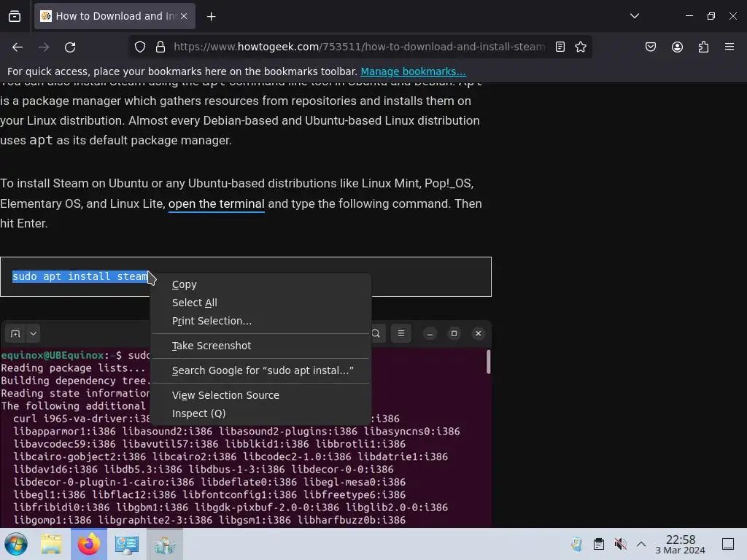Image resolution: width=747 pixels, height=560 pixels.
Task: Click the highlighted 'sudo apt install steam' text
Action: click(80, 276)
